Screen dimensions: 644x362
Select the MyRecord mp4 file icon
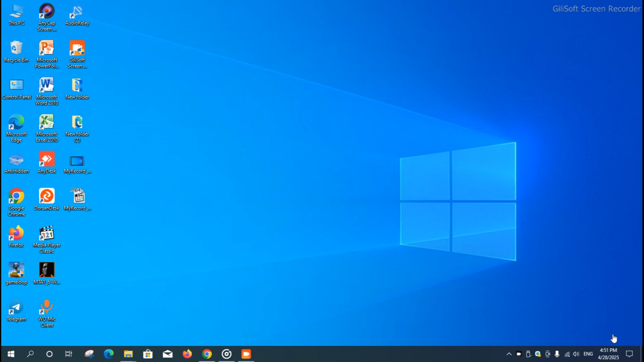(x=77, y=200)
